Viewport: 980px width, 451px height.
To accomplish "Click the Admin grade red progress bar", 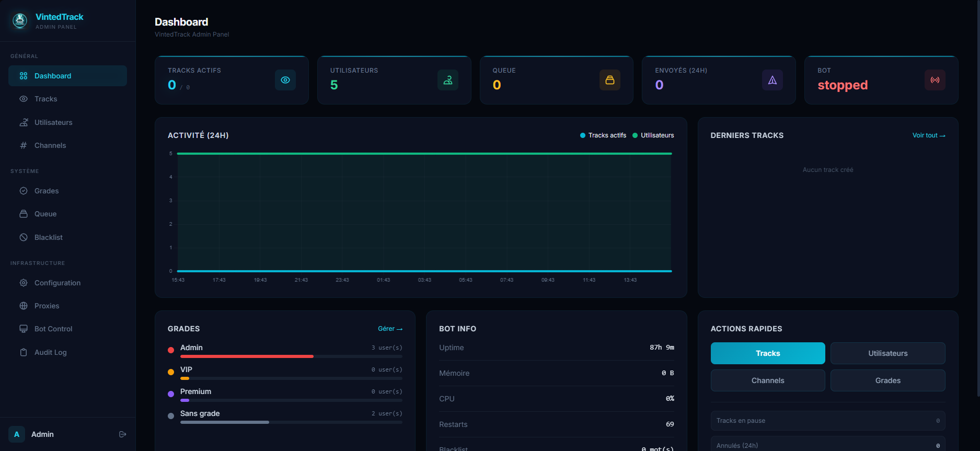I will (247, 356).
